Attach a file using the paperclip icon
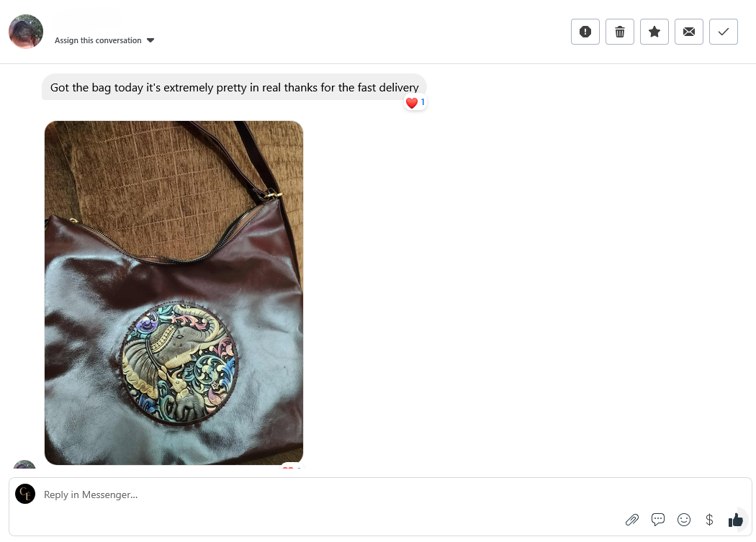The image size is (756, 542). pyautogui.click(x=632, y=520)
